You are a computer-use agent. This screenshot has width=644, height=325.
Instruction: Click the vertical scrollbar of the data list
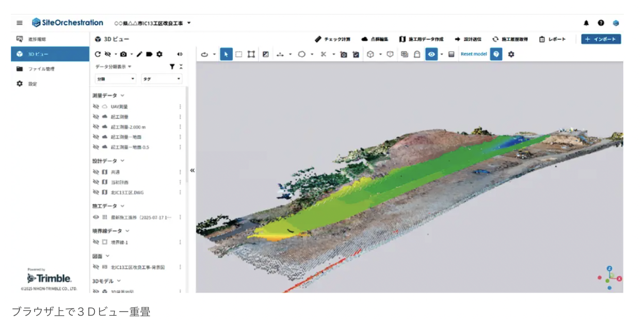coord(187,134)
